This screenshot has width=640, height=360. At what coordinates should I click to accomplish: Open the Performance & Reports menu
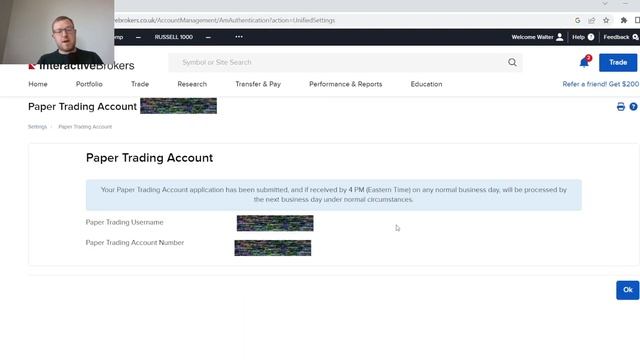[346, 84]
